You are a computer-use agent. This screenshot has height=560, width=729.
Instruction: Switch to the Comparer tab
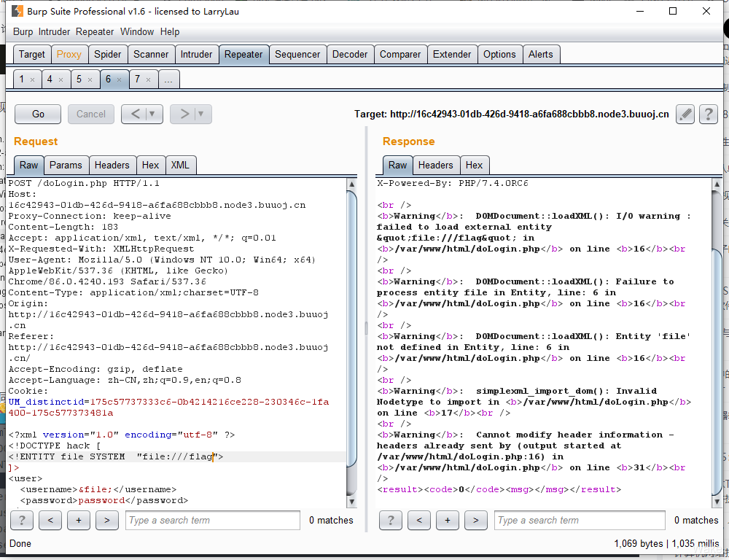point(400,55)
